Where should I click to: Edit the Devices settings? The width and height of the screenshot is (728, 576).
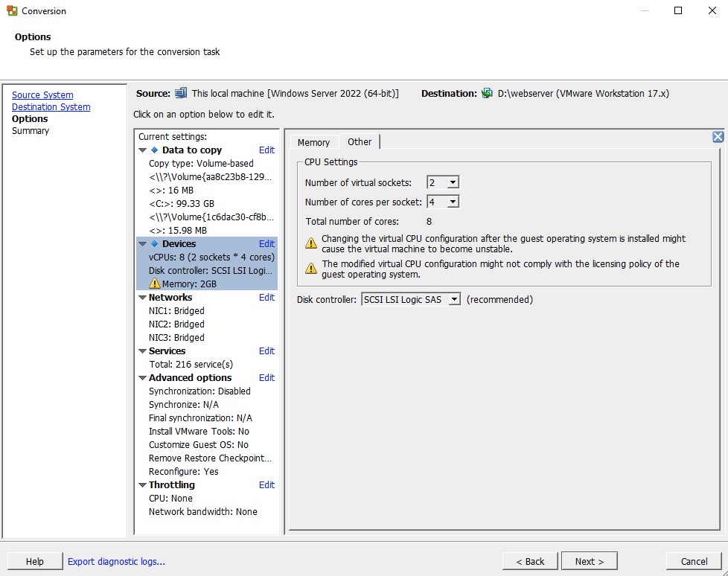(266, 243)
